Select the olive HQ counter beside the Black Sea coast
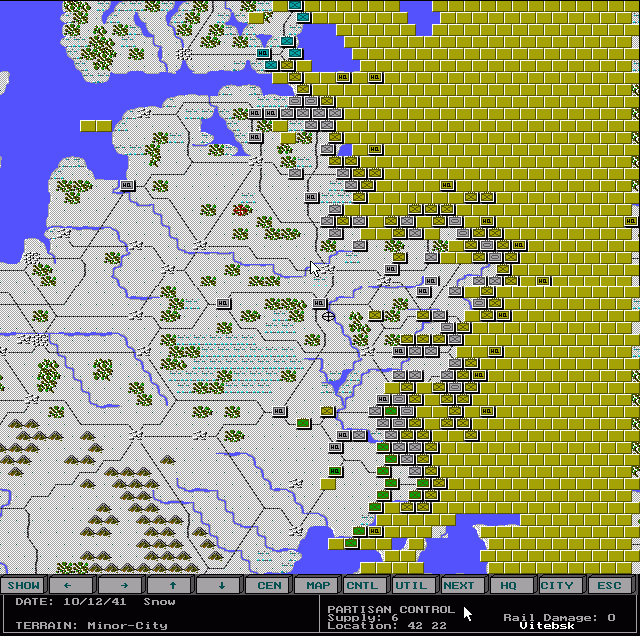 coord(375,531)
